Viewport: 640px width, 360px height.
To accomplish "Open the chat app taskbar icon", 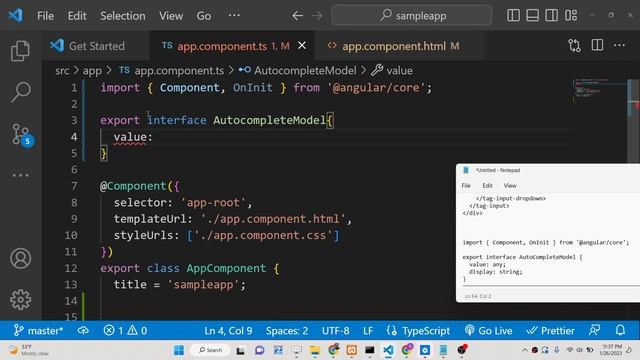I will (x=260, y=350).
